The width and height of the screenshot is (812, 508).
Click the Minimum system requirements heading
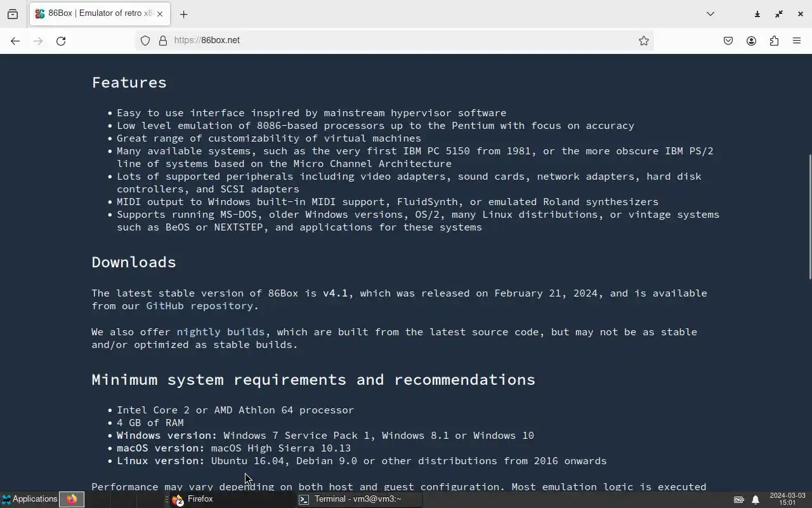[313, 380]
